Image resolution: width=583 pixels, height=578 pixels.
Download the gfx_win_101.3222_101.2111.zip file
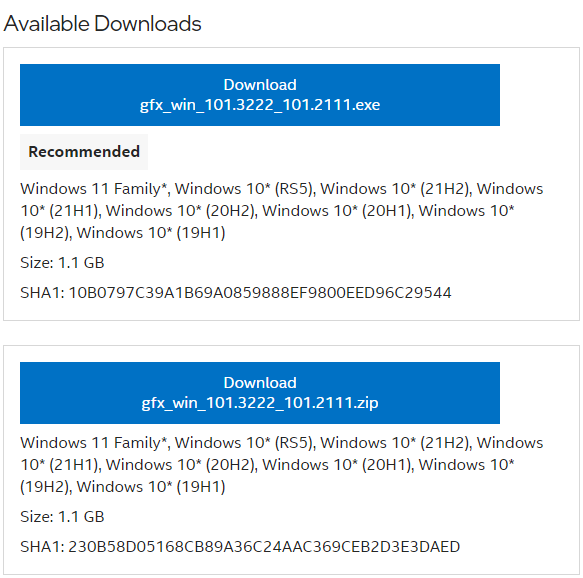[260, 393]
